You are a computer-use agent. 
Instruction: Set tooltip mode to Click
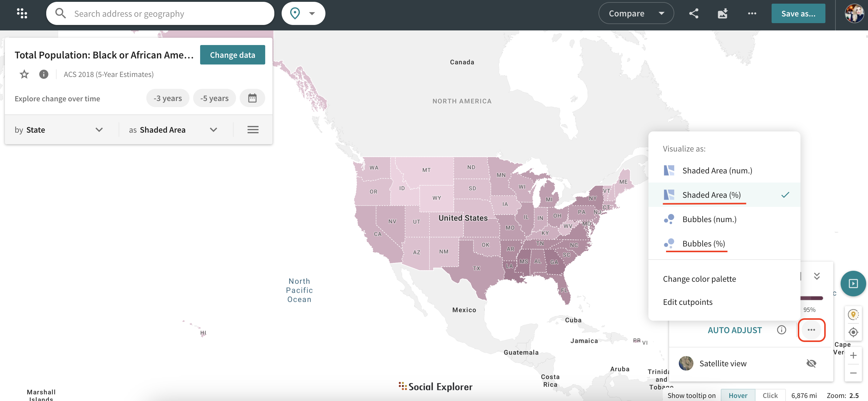pyautogui.click(x=770, y=395)
